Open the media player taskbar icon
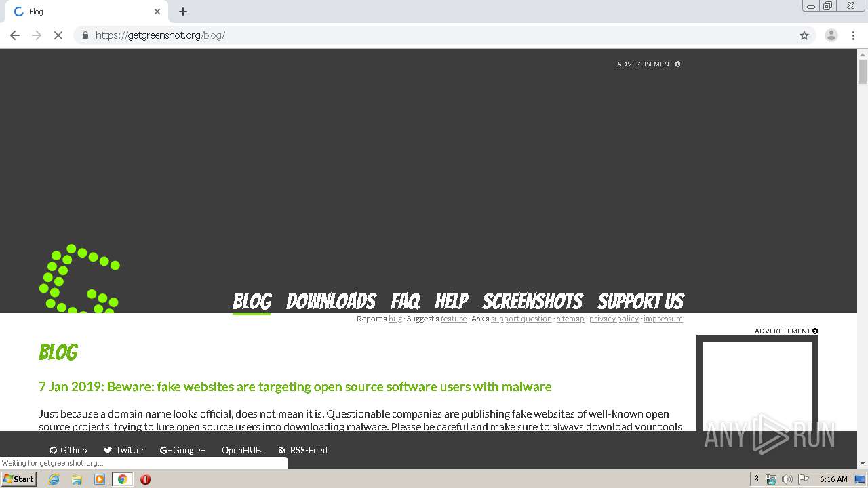Screen dimensions: 868x488 click(x=100, y=479)
